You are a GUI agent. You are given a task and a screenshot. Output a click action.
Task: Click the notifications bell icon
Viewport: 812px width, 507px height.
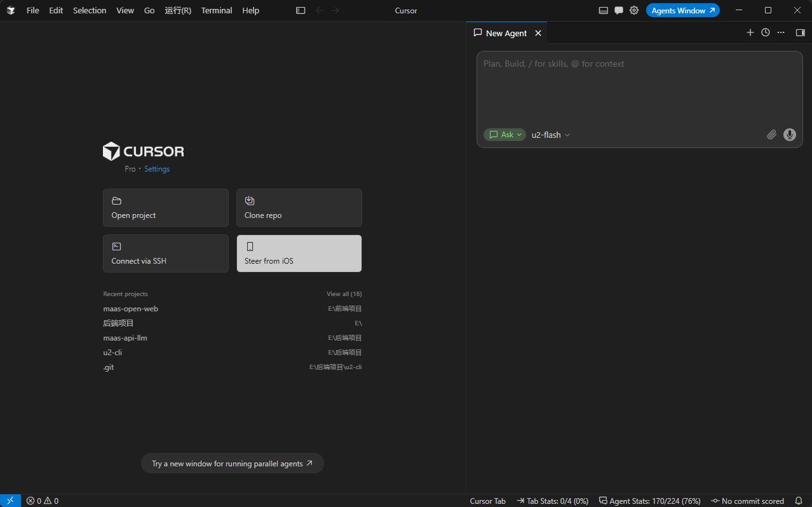coord(799,501)
